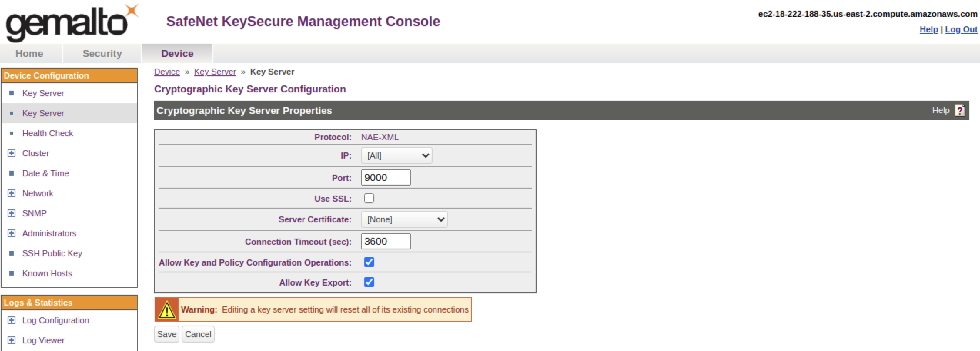Open the IP address dropdown
The width and height of the screenshot is (980, 351).
click(x=396, y=156)
